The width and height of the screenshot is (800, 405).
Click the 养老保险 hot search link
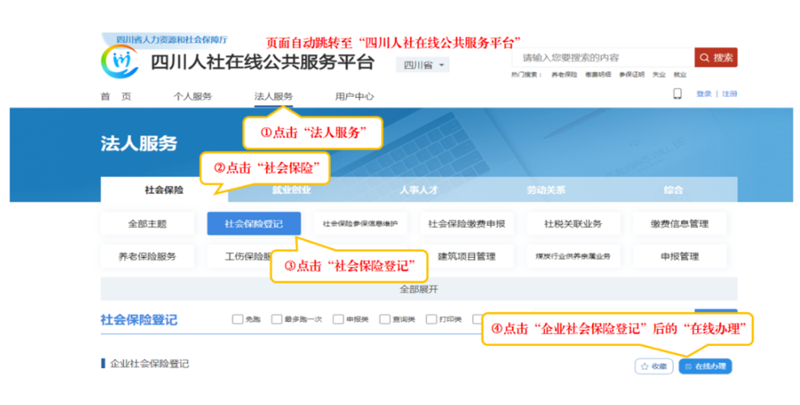[x=564, y=74]
